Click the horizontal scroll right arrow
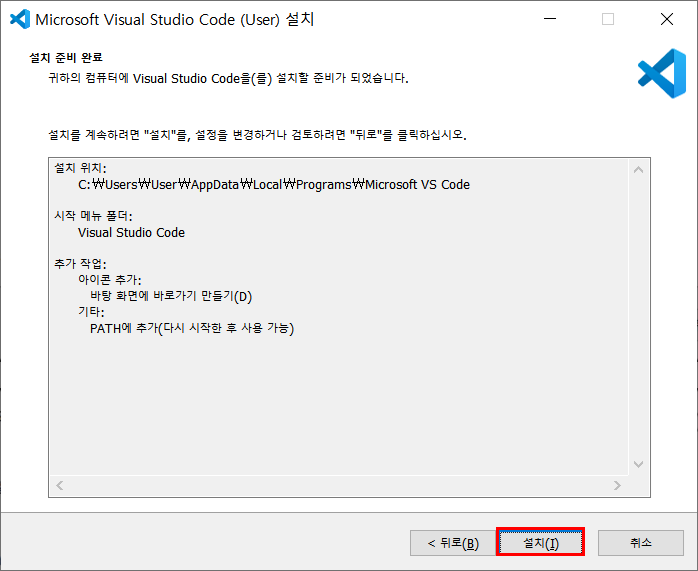 tap(617, 485)
